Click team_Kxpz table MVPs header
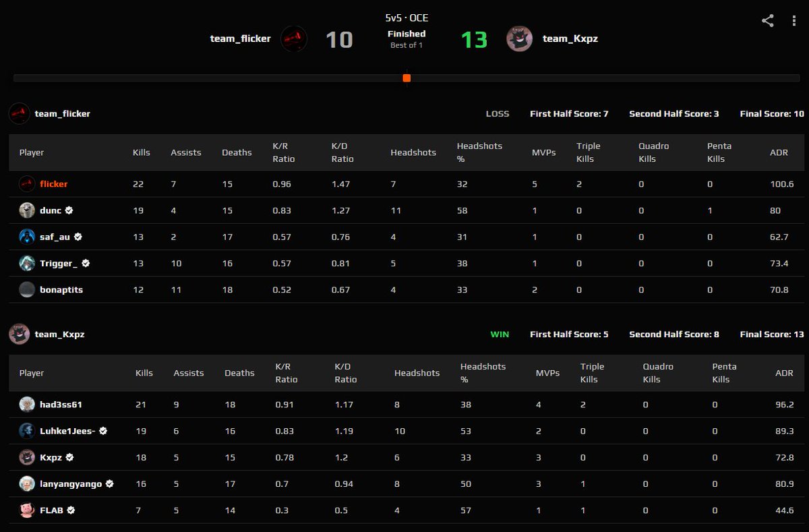The image size is (809, 532). click(x=547, y=373)
